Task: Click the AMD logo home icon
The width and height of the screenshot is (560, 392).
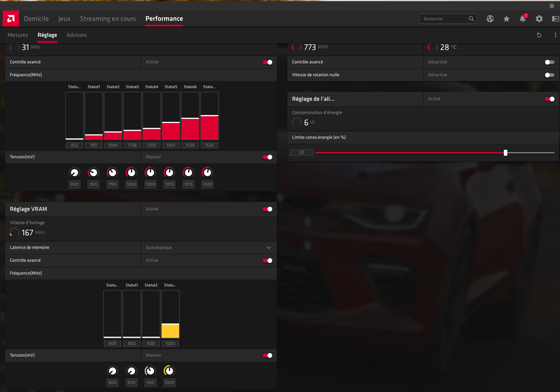Action: point(11,18)
